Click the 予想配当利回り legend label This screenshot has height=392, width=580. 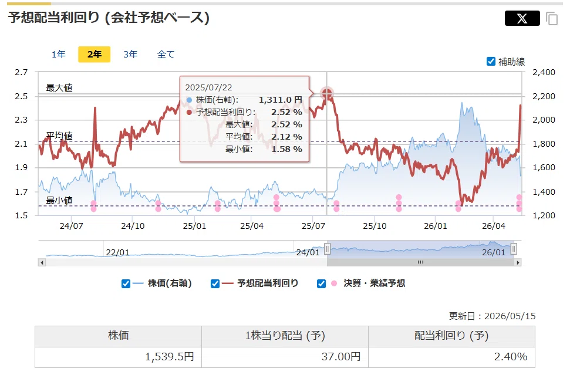268,283
